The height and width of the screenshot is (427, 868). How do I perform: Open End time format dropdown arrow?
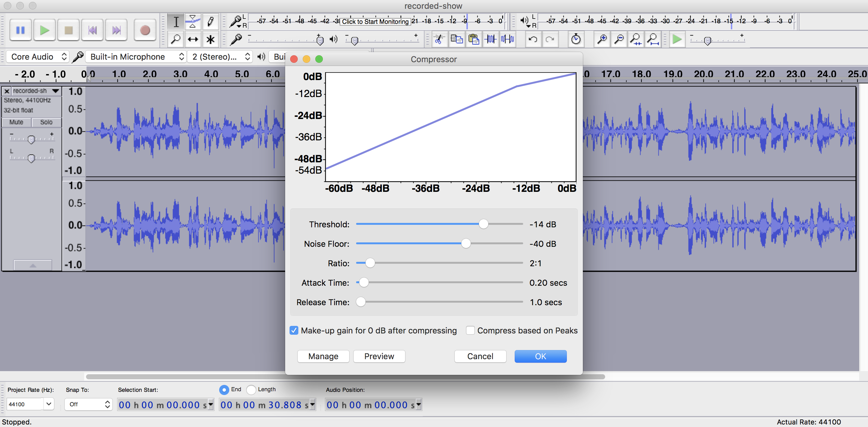[312, 404]
